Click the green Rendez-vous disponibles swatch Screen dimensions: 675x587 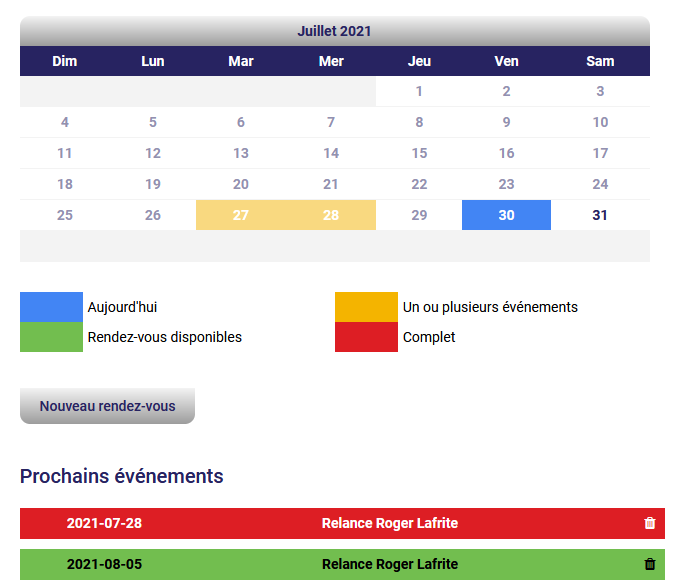pos(51,337)
